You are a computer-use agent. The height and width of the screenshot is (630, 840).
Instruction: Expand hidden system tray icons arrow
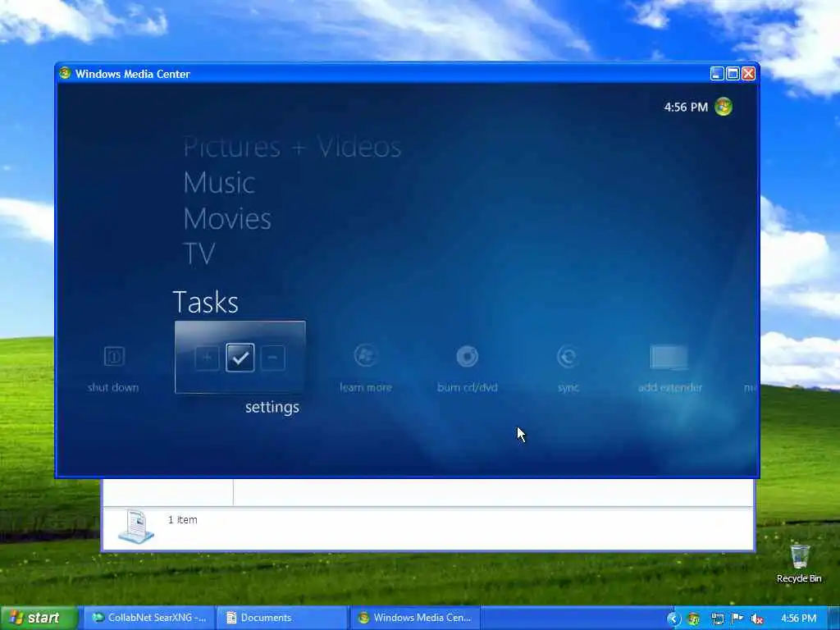point(673,619)
